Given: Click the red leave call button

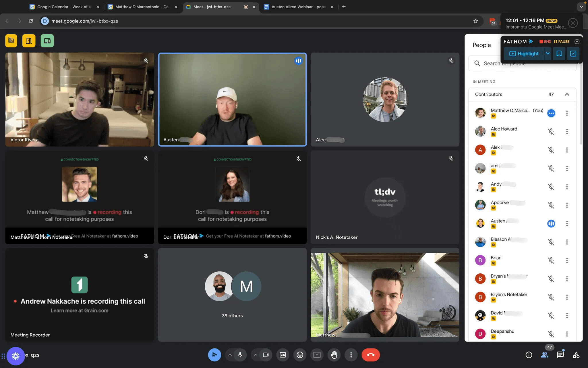Looking at the screenshot, I should [x=370, y=355].
